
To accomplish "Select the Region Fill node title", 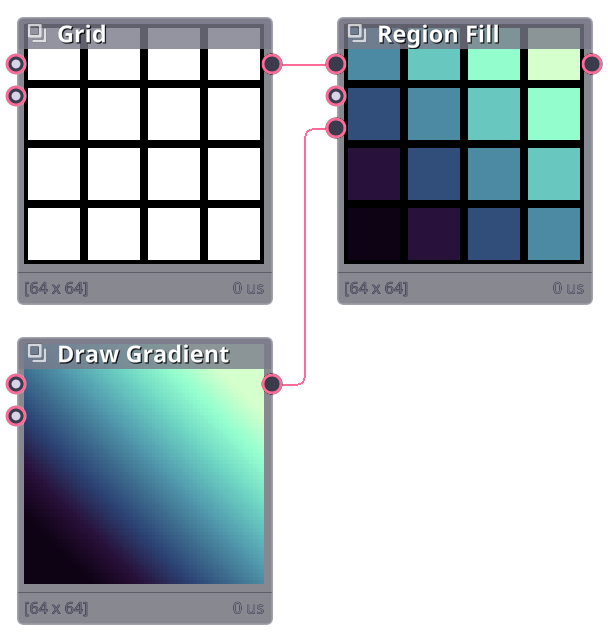I will (x=438, y=35).
